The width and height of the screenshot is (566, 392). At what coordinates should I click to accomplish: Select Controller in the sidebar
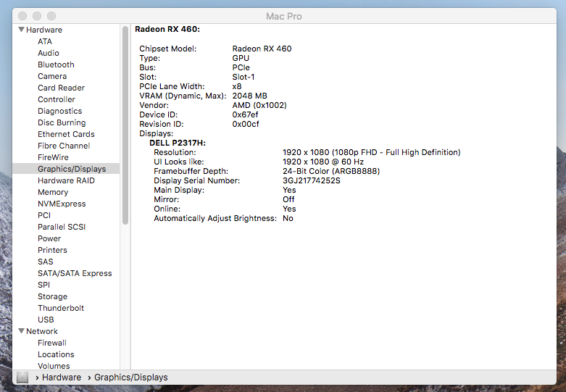click(x=57, y=99)
